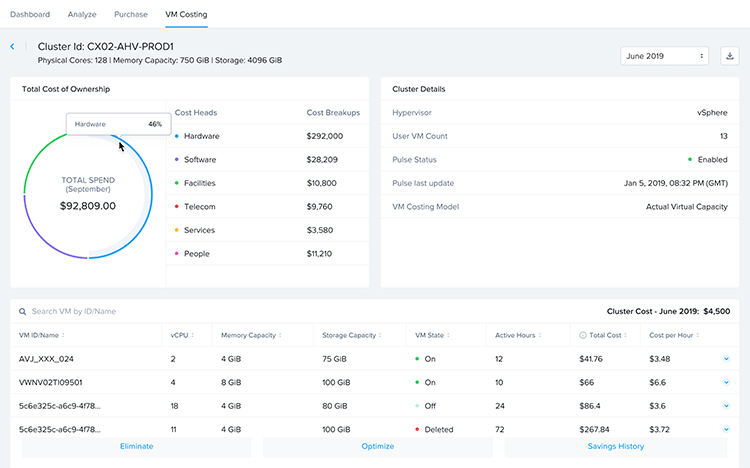This screenshot has width=750, height=468.
Task: Expand the VWNV02TI09501 row chevron
Action: (x=726, y=382)
